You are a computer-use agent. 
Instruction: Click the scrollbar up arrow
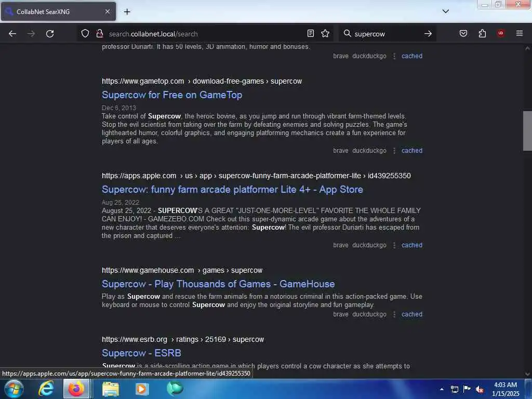pyautogui.click(x=527, y=48)
